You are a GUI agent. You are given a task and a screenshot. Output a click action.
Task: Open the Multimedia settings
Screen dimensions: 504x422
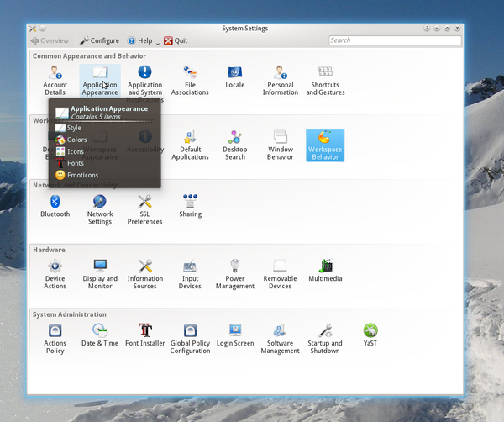(325, 270)
